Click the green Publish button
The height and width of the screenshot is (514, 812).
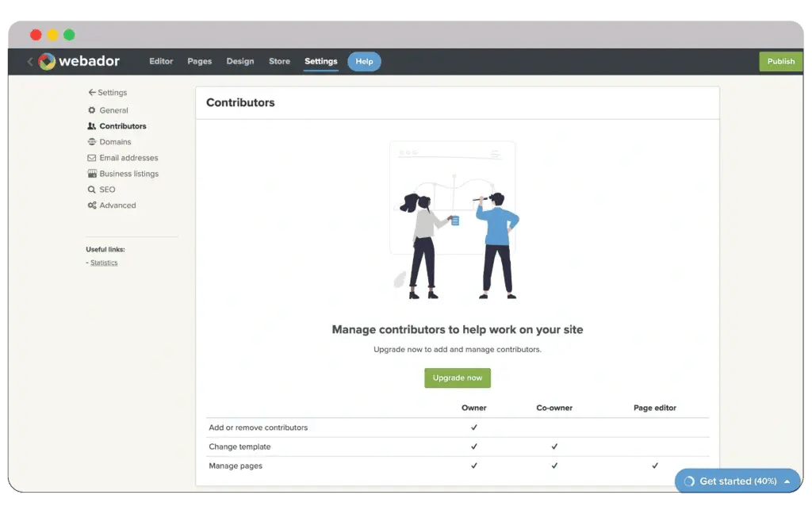(780, 61)
